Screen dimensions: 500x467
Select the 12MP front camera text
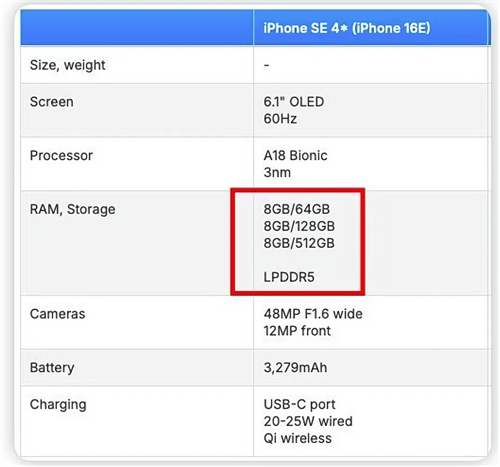[297, 331]
